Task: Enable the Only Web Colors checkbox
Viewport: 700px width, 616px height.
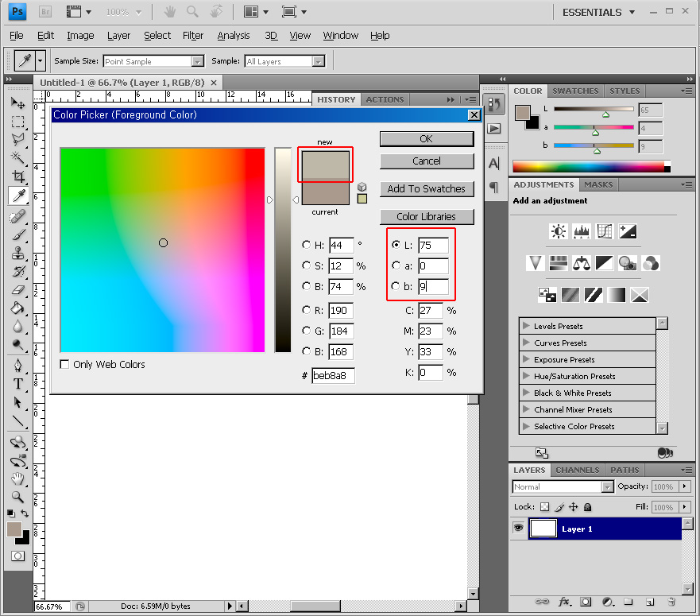Action: coord(65,365)
